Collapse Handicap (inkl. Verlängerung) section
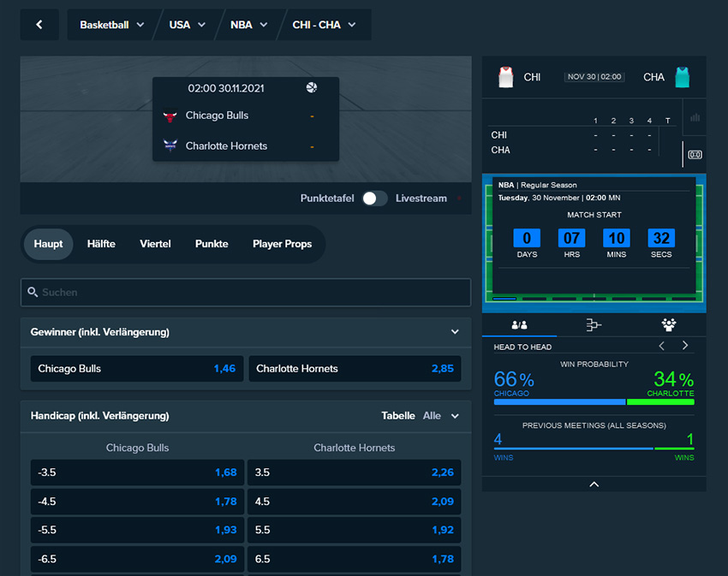 (x=455, y=416)
